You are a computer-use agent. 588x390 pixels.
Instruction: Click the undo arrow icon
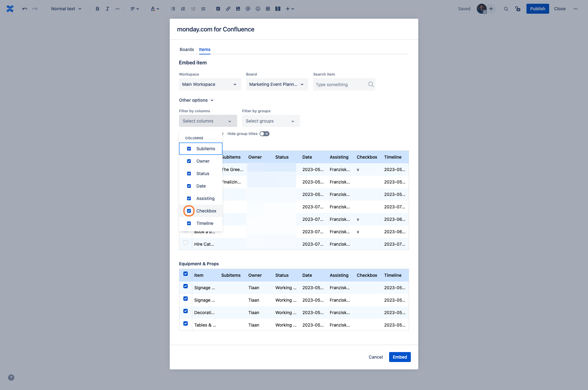[25, 9]
